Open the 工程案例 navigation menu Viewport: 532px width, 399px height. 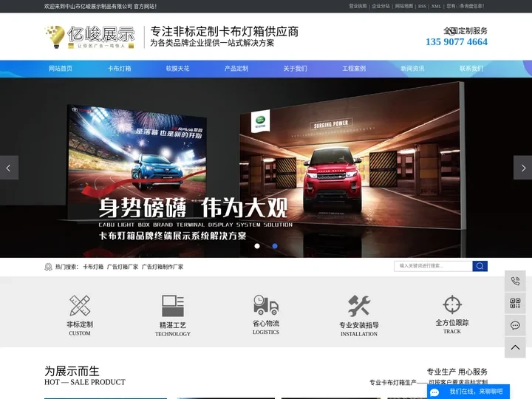354,69
